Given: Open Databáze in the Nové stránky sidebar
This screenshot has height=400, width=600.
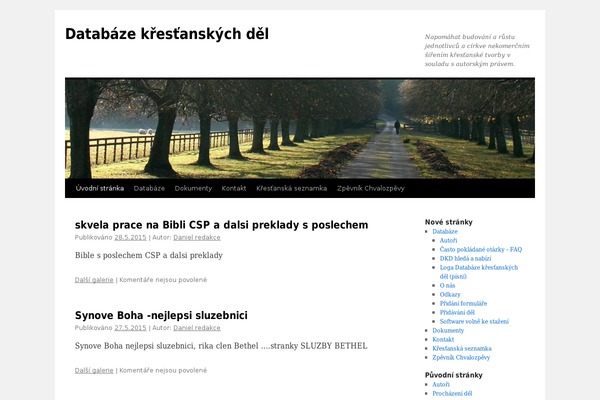Looking at the screenshot, I should point(445,232).
